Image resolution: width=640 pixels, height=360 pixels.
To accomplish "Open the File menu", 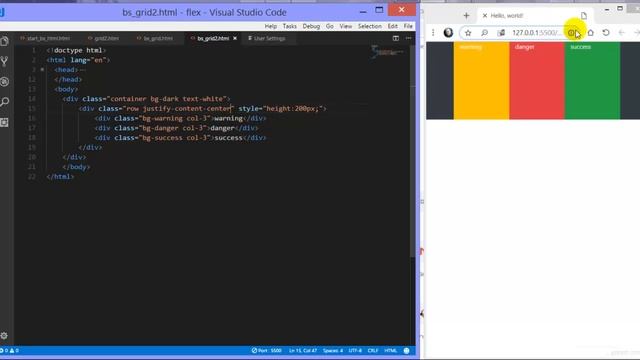I will click(408, 26).
